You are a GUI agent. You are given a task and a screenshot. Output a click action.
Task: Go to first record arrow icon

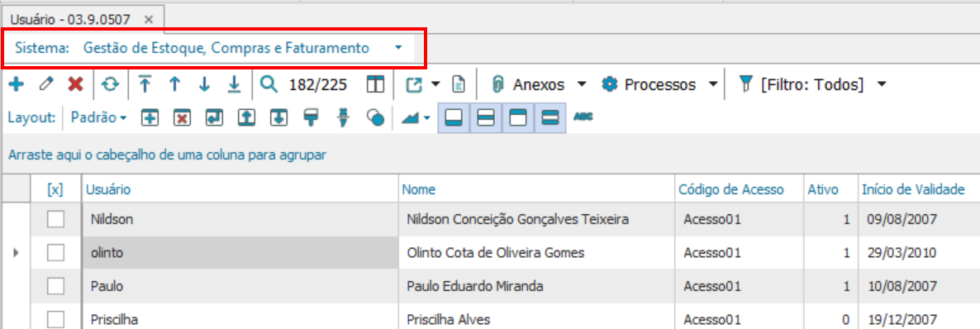(x=145, y=84)
